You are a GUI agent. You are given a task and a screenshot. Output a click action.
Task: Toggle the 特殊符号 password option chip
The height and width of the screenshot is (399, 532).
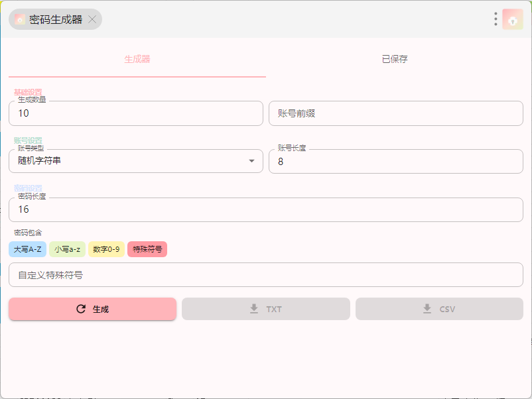147,249
